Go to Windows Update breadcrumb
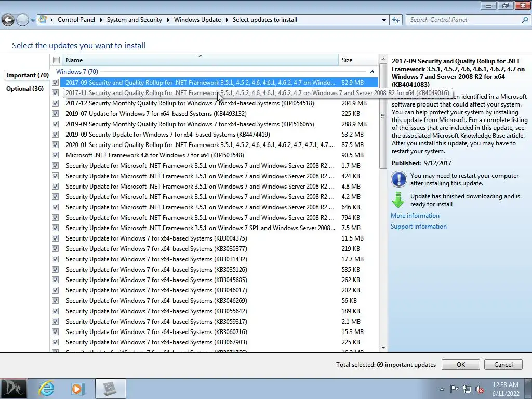This screenshot has width=532, height=399. 197,20
